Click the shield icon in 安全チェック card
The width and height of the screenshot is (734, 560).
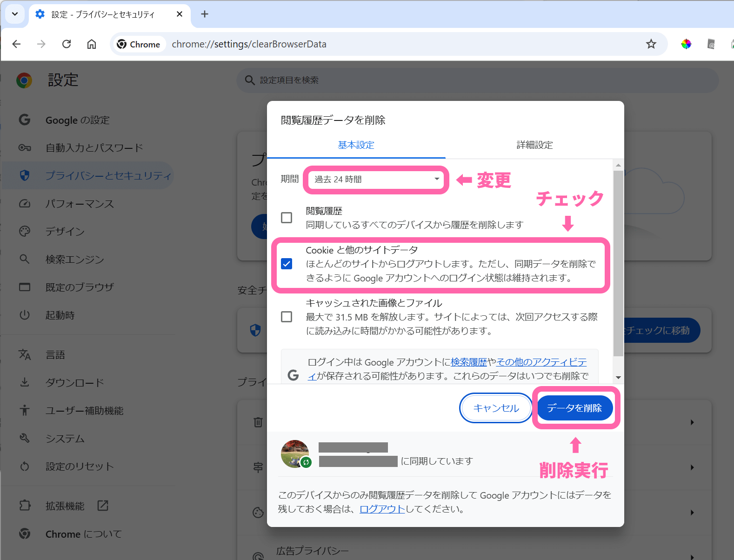pos(255,330)
